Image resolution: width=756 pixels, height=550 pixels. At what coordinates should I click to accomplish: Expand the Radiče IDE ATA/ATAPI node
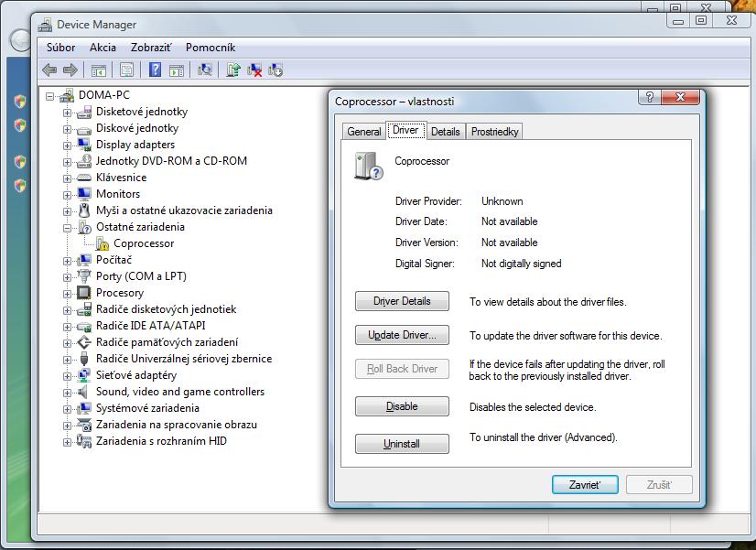67,327
